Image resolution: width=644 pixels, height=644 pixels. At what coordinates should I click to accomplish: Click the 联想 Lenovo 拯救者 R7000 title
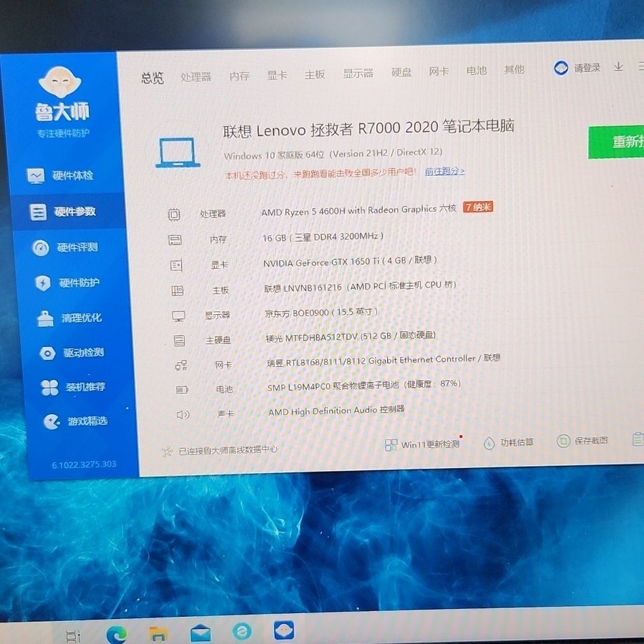(369, 128)
